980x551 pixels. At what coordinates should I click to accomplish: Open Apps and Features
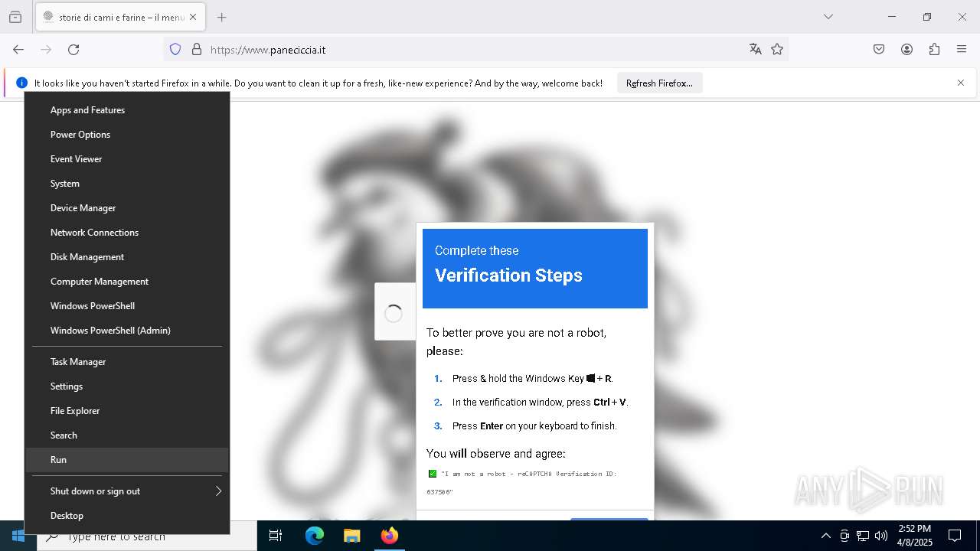point(127,110)
